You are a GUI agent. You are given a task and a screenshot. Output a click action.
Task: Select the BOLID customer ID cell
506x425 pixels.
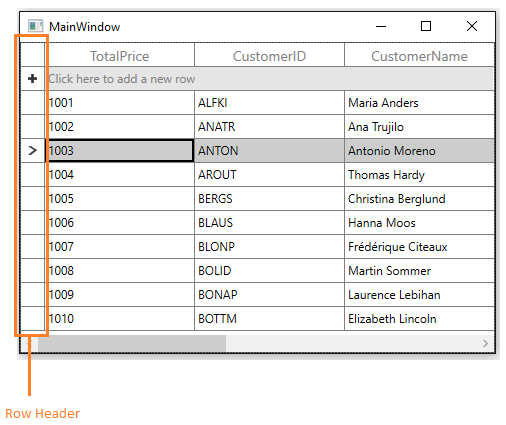click(x=269, y=271)
